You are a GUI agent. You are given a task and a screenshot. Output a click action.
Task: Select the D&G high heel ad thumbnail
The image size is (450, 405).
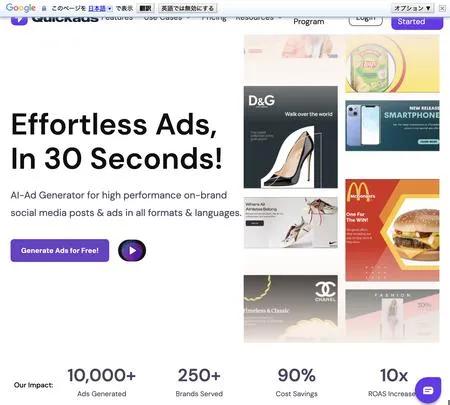pos(291,137)
